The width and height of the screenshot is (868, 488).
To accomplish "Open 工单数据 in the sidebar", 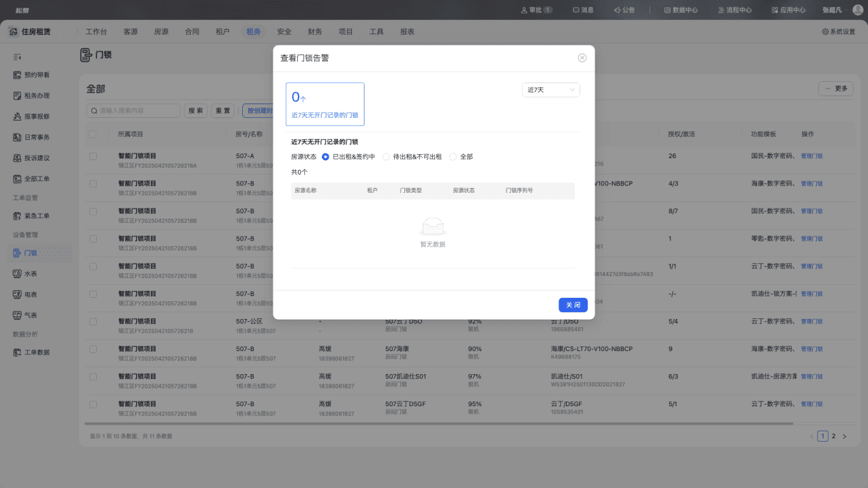I will pos(38,352).
